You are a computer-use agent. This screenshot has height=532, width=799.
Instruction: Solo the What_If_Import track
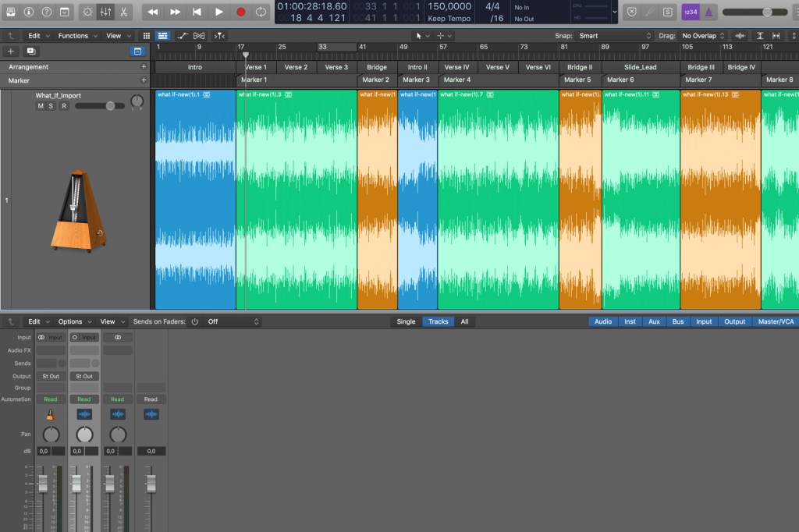coord(52,106)
